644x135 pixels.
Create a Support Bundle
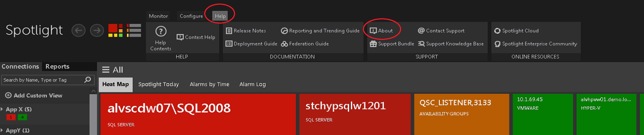392,44
